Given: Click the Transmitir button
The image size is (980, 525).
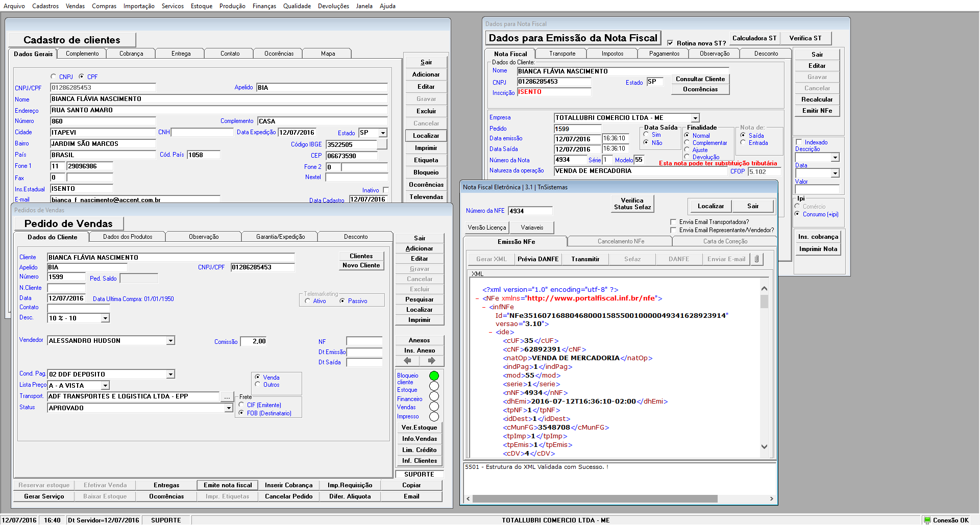Looking at the screenshot, I should (x=585, y=259).
